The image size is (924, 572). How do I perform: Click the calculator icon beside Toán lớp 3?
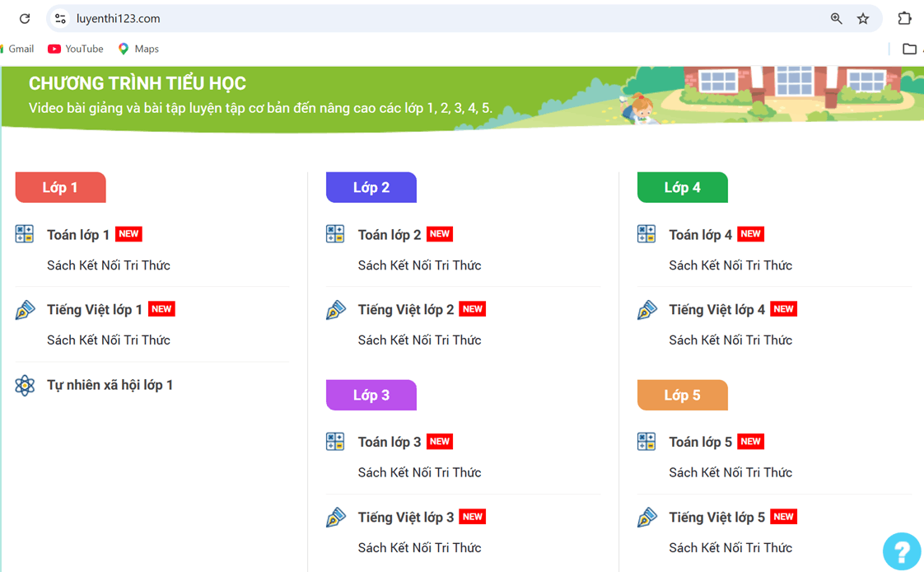(335, 442)
